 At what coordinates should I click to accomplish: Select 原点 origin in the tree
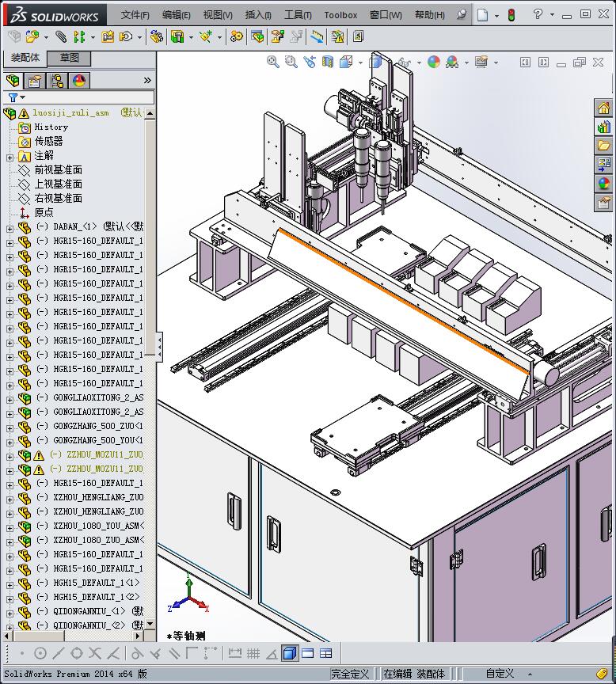(x=44, y=212)
